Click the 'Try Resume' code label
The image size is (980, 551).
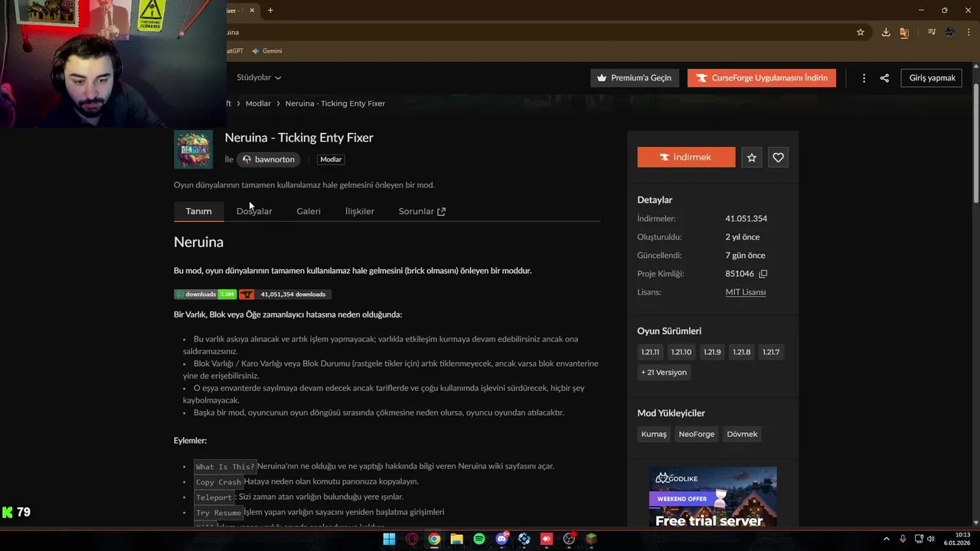[218, 513]
